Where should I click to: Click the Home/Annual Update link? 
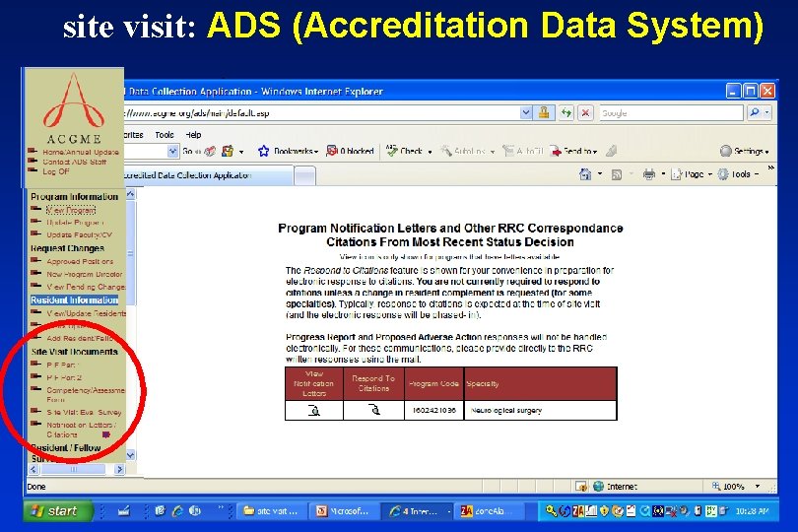point(81,152)
